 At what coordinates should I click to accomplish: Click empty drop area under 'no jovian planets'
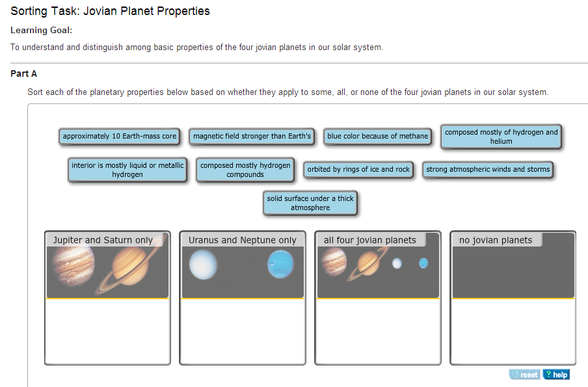513,331
